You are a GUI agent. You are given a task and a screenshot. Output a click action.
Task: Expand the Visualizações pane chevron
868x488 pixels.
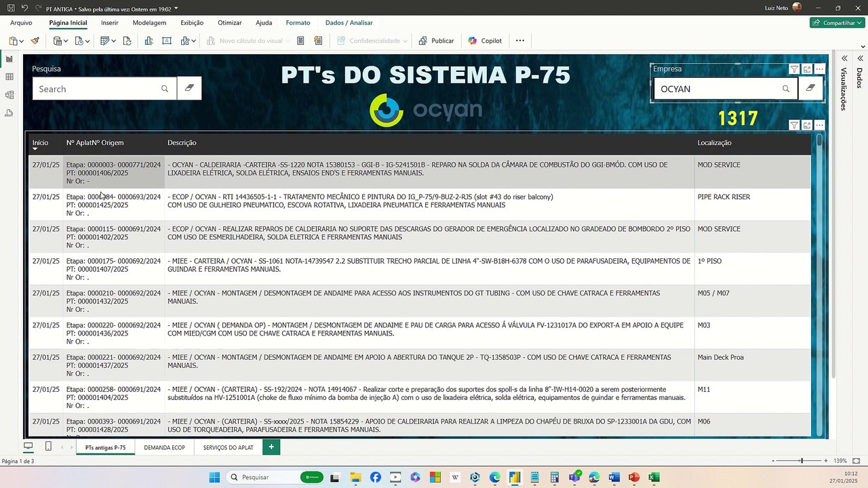click(x=844, y=58)
